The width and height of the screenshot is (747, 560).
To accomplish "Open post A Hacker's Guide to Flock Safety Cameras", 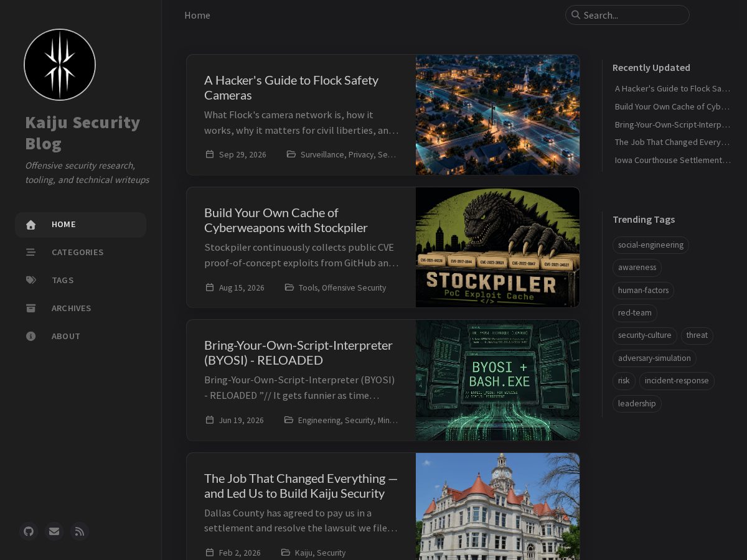I will (291, 88).
